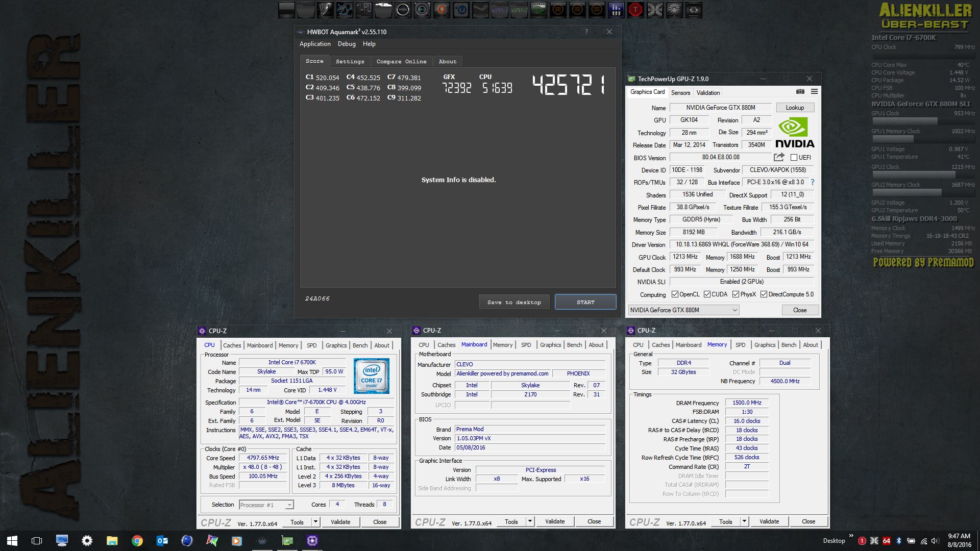Click the Lookup button in GPU-Z
980x551 pixels.
pyautogui.click(x=795, y=108)
